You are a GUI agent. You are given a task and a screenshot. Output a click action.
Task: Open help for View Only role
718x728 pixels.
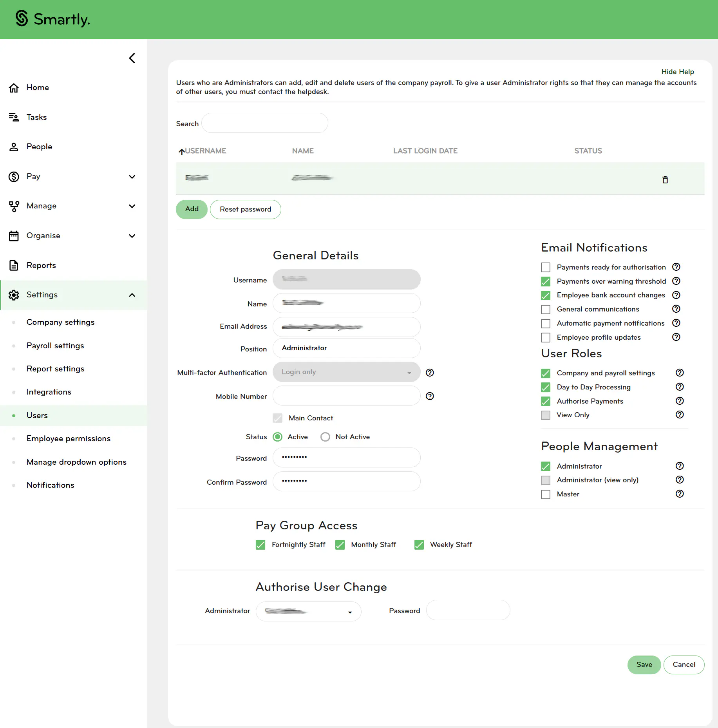(680, 415)
